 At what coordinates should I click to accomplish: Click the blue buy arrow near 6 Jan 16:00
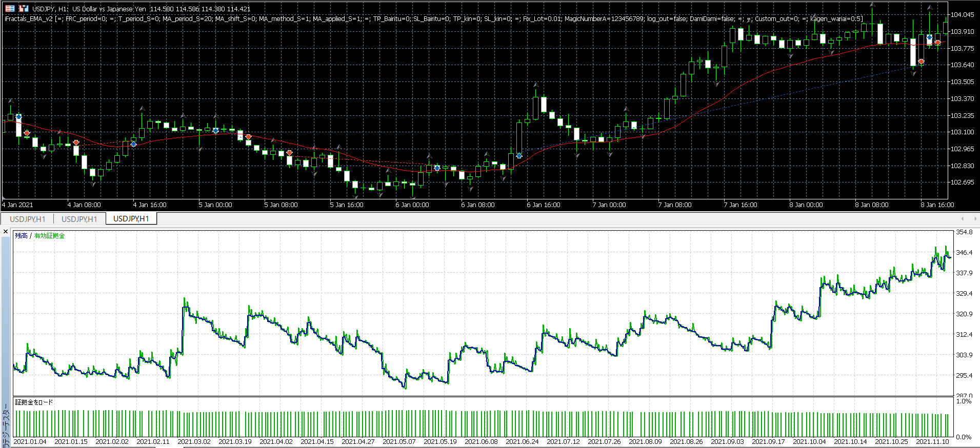(x=519, y=155)
